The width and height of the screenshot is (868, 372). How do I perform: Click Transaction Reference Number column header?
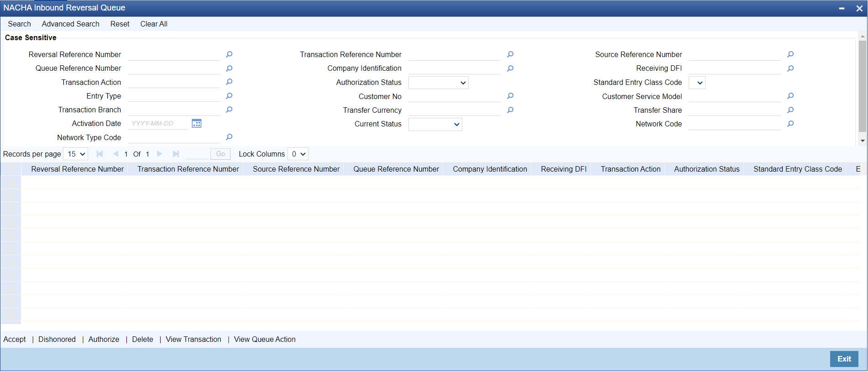tap(188, 169)
